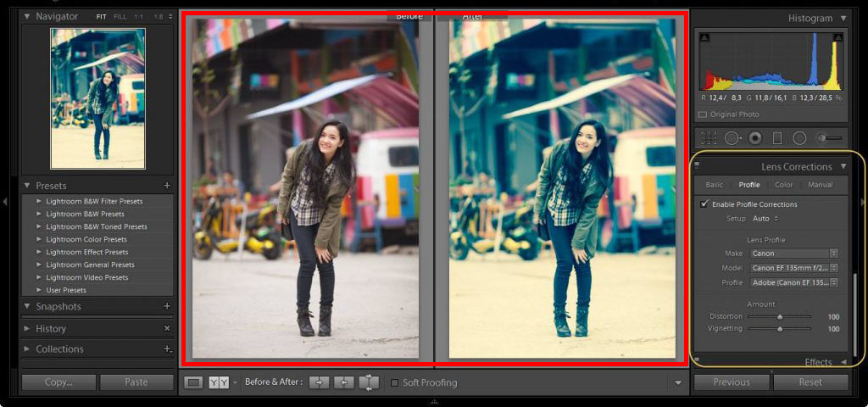The height and width of the screenshot is (407, 868).
Task: Toggle highlight clipping indicator in histogram
Action: (837, 37)
